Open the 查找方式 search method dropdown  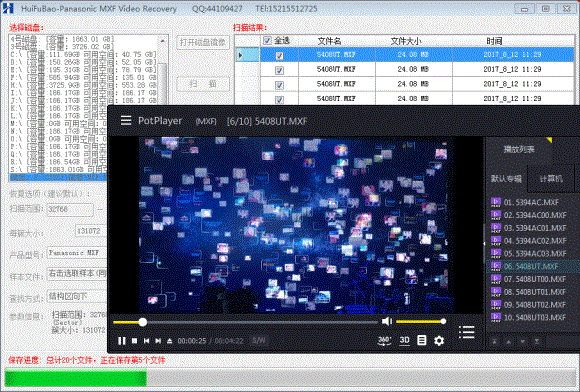pyautogui.click(x=77, y=296)
